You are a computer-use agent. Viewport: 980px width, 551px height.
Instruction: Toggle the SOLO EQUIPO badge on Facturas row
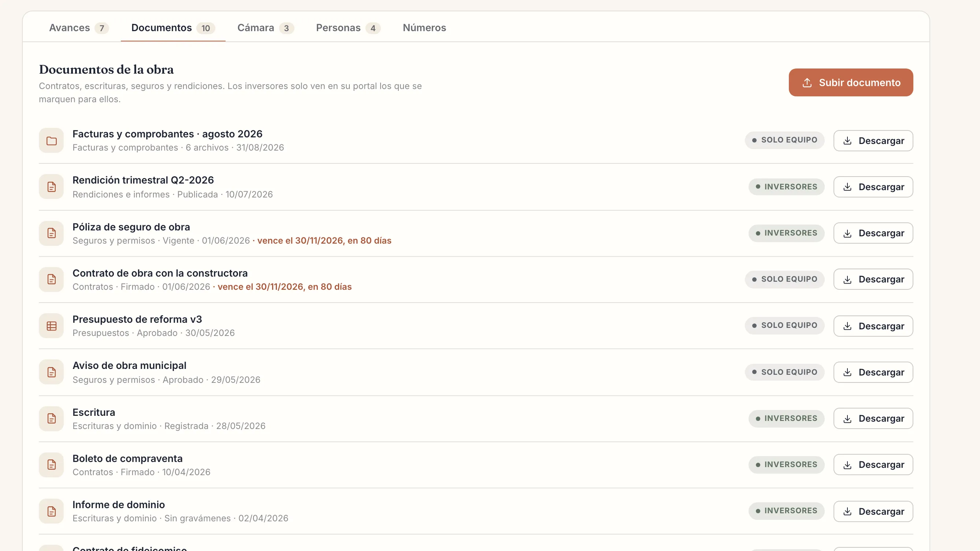click(x=784, y=140)
